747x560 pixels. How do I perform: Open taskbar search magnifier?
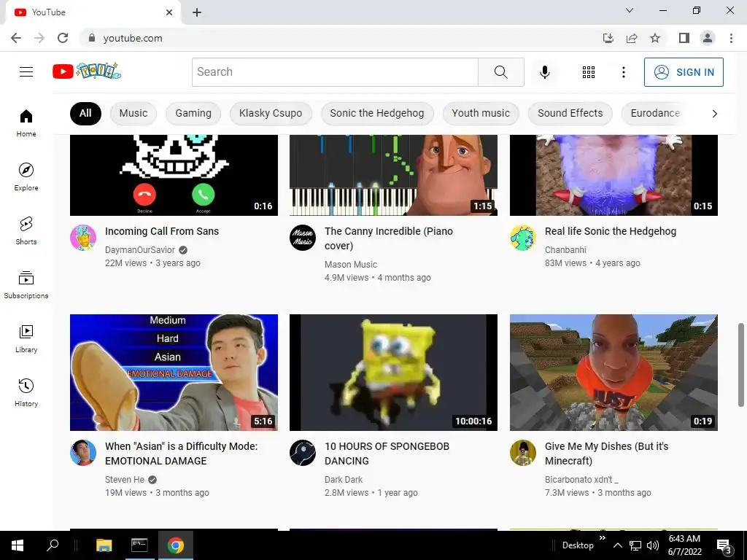click(x=52, y=545)
